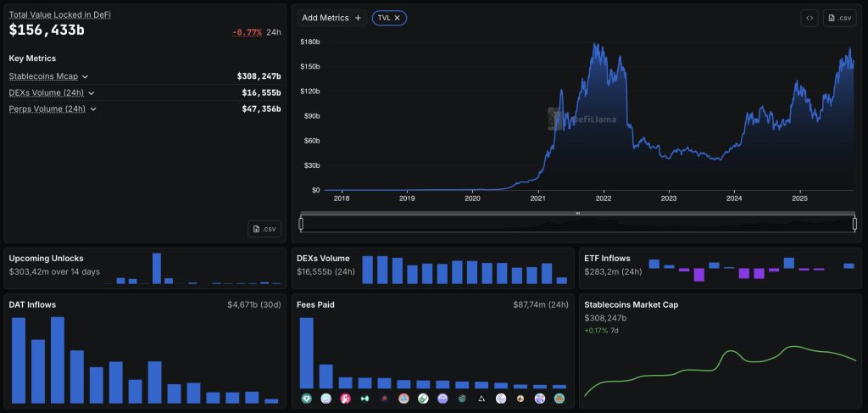This screenshot has width=868, height=413.
Task: Click the Total Value Locked in DeFi label
Action: click(x=60, y=15)
